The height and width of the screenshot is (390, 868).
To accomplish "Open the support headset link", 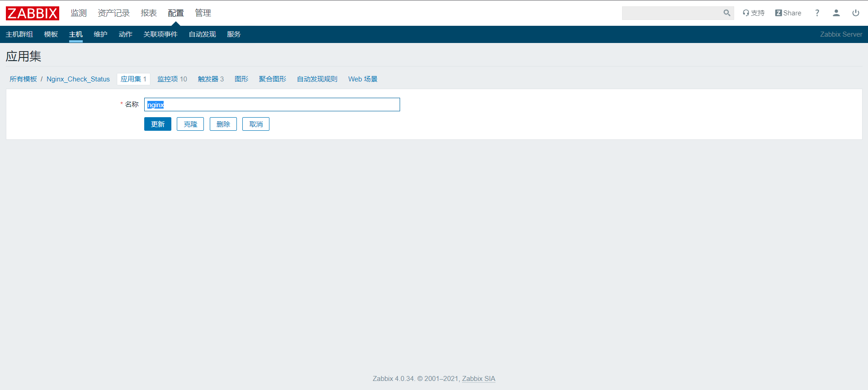I will (x=754, y=13).
